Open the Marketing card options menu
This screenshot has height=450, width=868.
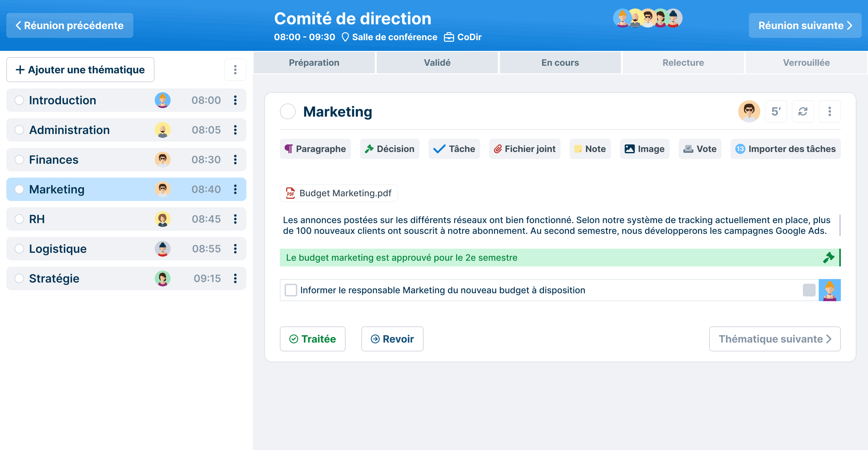coord(829,111)
